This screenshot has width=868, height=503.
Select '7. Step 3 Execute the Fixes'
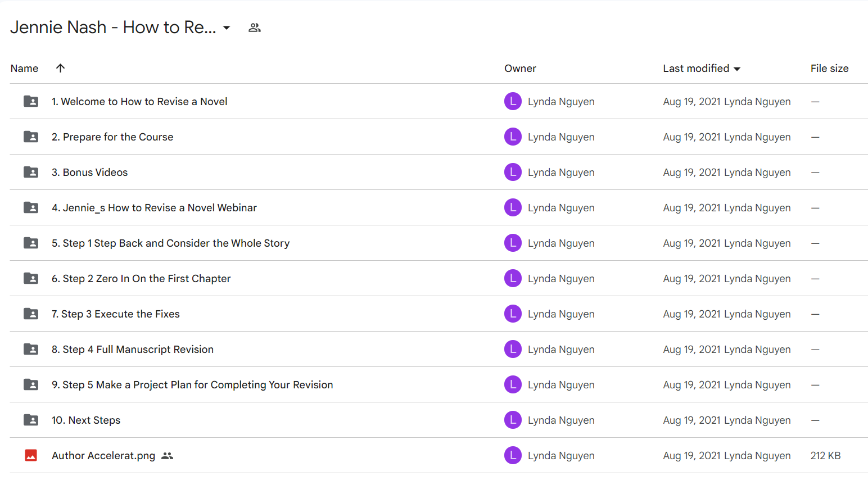click(116, 314)
